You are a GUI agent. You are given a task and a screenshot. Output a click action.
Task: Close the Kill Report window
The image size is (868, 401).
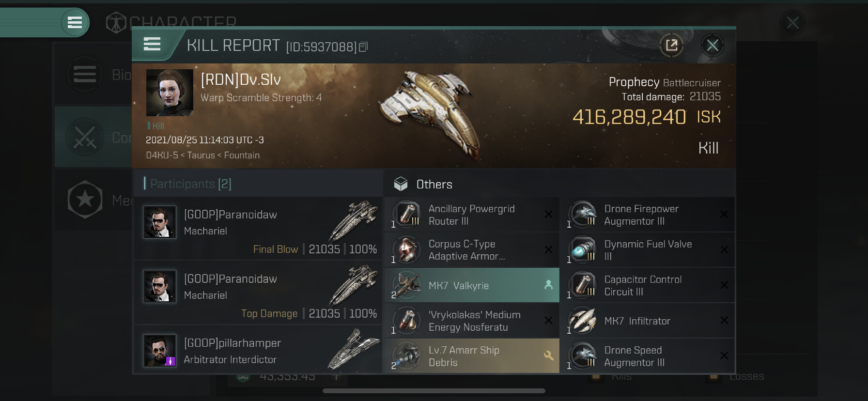click(712, 46)
